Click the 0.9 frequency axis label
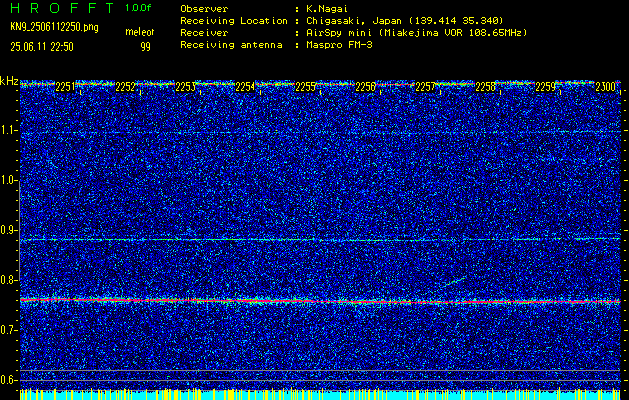 click(9, 230)
